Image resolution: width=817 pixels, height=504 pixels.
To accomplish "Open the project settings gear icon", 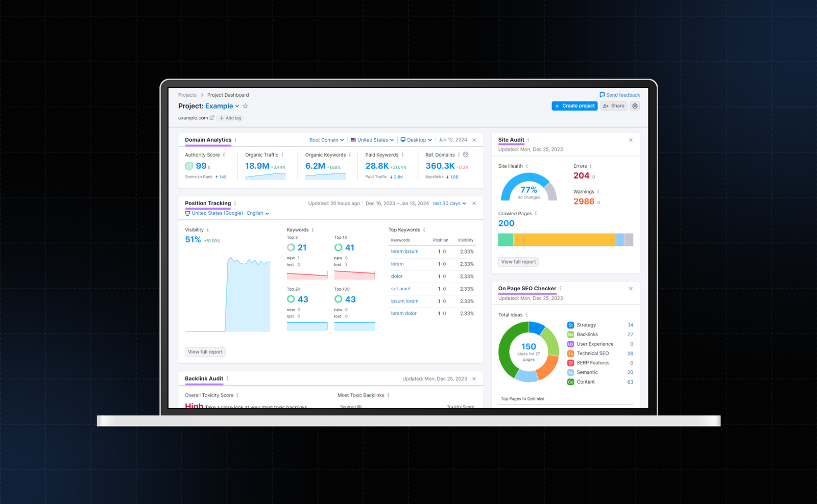I will [x=635, y=106].
